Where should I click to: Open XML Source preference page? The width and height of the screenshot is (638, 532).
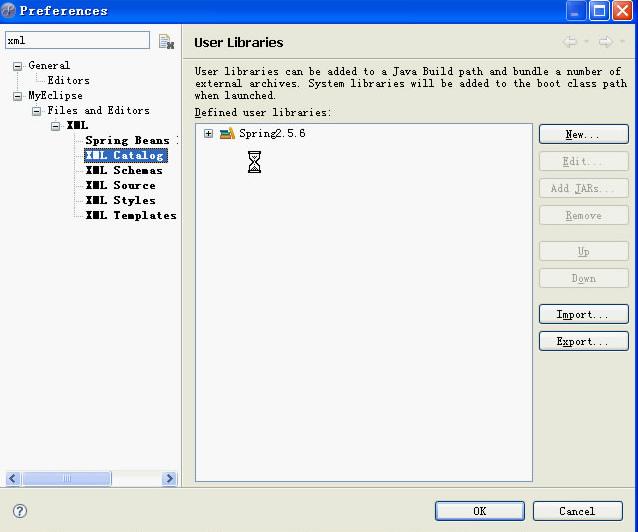(x=120, y=186)
